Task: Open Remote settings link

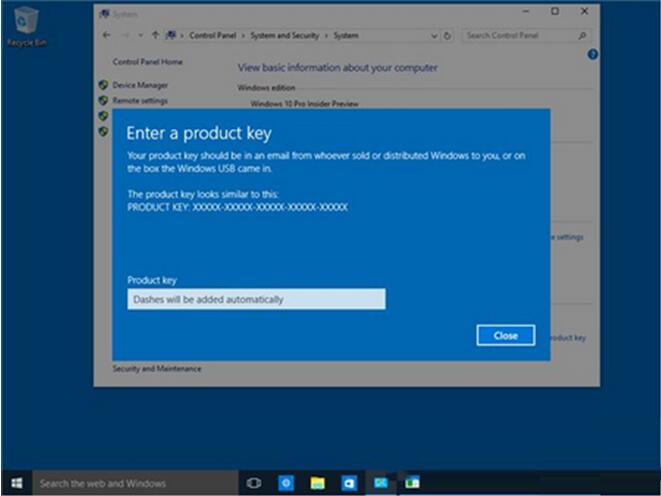Action: coord(140,100)
